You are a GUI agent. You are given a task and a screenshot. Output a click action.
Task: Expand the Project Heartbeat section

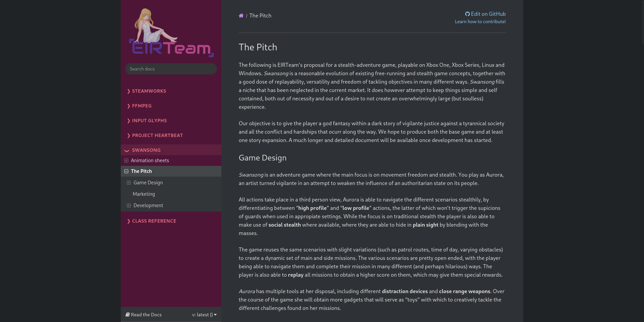[x=157, y=135]
